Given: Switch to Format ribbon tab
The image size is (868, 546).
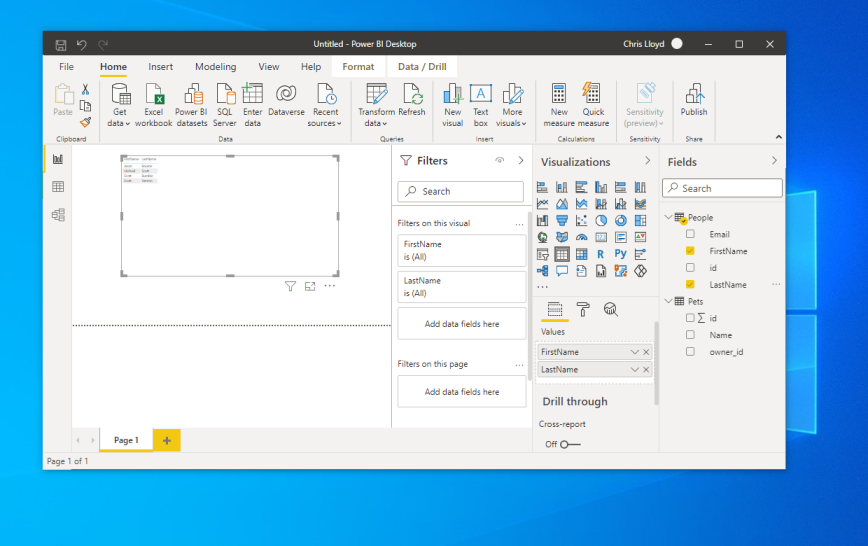Looking at the screenshot, I should coord(358,66).
